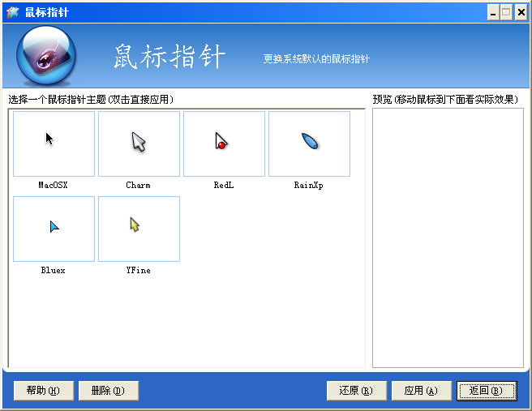Minimize the 鼠标指针 window
Viewport: 532px width, 411px height.
pyautogui.click(x=493, y=12)
